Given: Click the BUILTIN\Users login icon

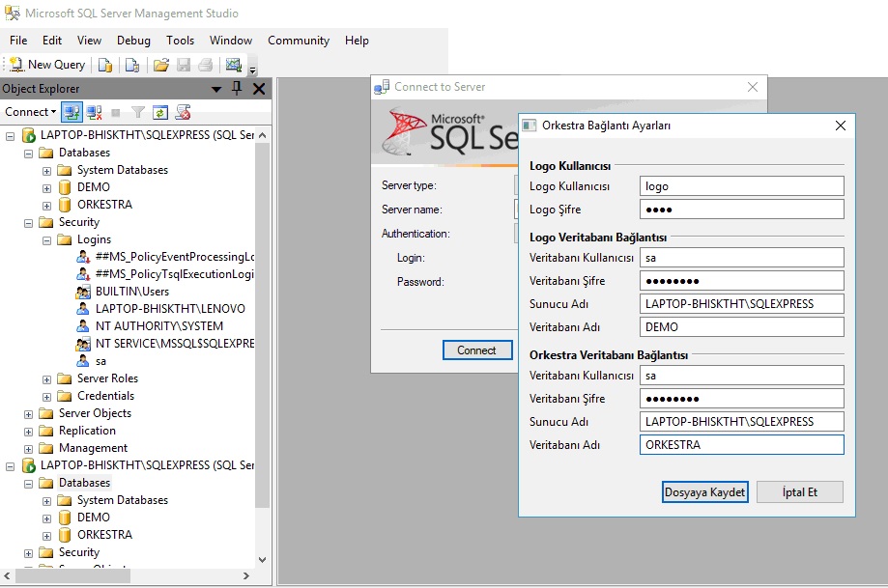Looking at the screenshot, I should tap(83, 292).
